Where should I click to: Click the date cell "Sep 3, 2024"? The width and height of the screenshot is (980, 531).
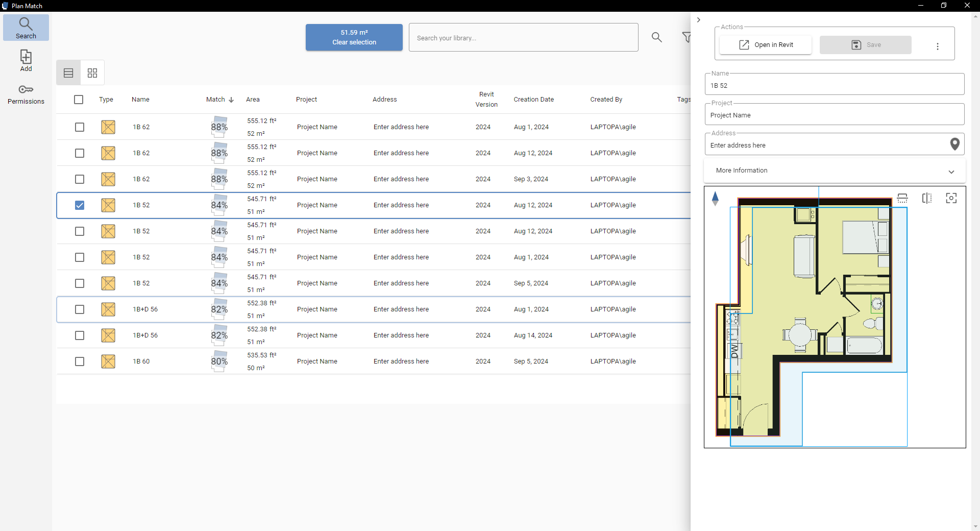[531, 179]
